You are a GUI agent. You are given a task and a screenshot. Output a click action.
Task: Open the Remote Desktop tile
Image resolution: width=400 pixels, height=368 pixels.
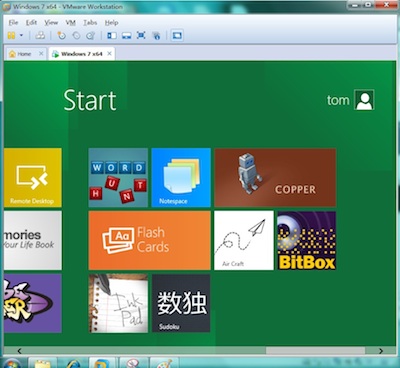pyautogui.click(x=33, y=177)
